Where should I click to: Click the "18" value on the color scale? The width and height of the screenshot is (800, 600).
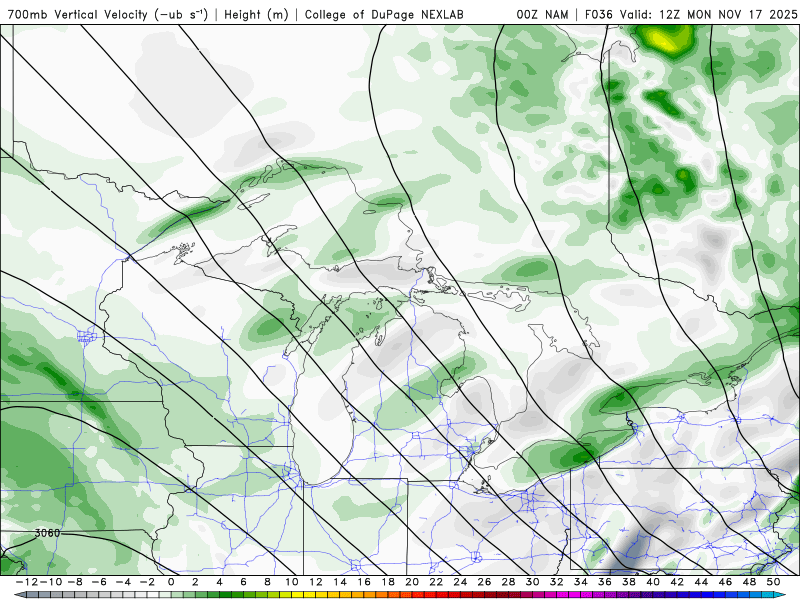tap(388, 582)
